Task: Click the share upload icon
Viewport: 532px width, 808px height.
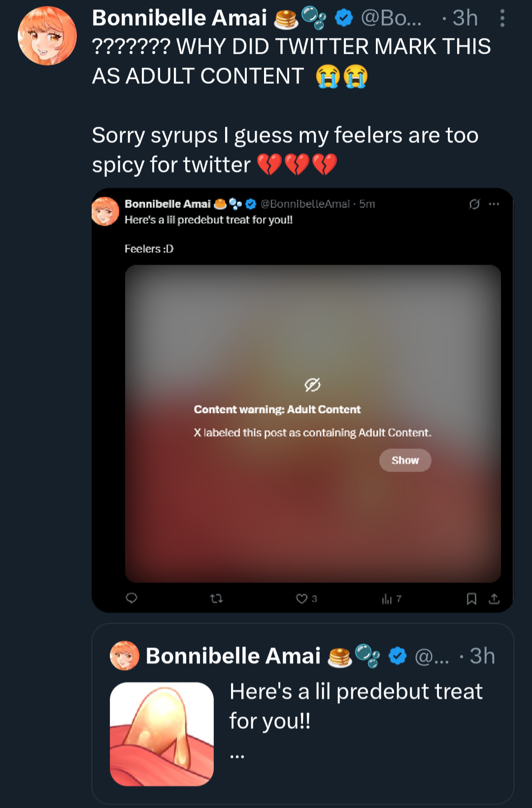Action: tap(494, 599)
